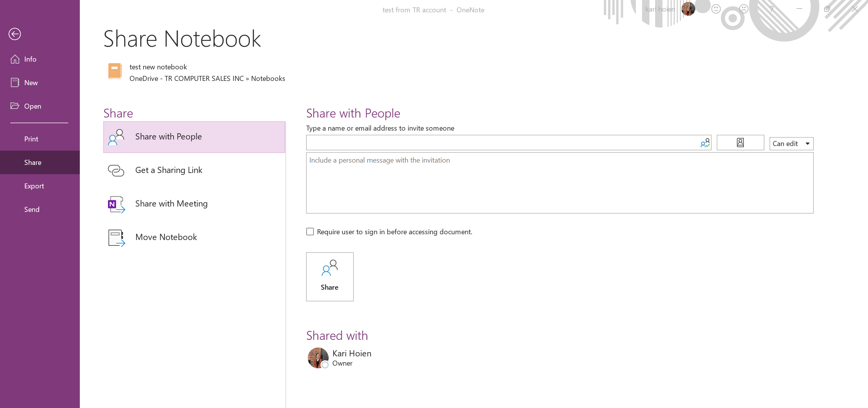
Task: Close the OneNote window
Action: [855, 9]
